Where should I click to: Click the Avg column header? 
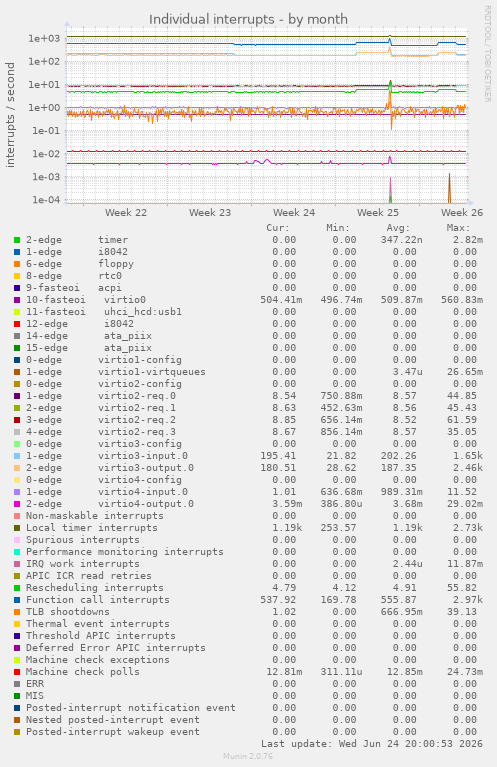pyautogui.click(x=398, y=228)
